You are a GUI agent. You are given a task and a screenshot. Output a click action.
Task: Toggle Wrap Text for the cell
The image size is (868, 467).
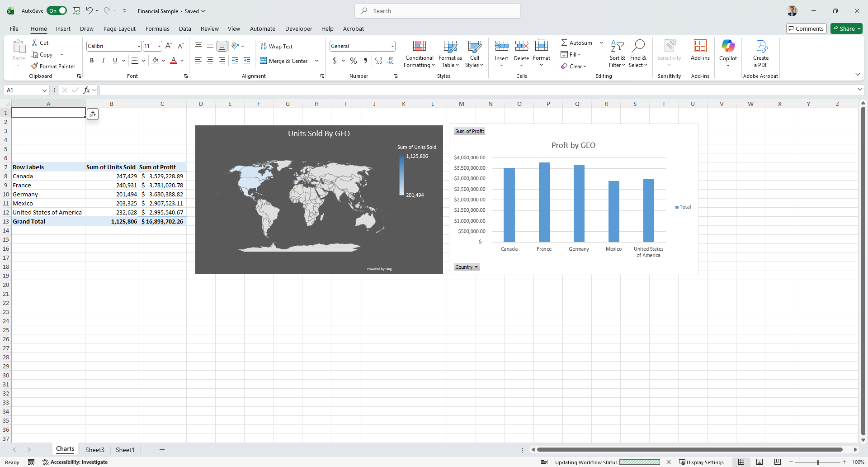[277, 46]
